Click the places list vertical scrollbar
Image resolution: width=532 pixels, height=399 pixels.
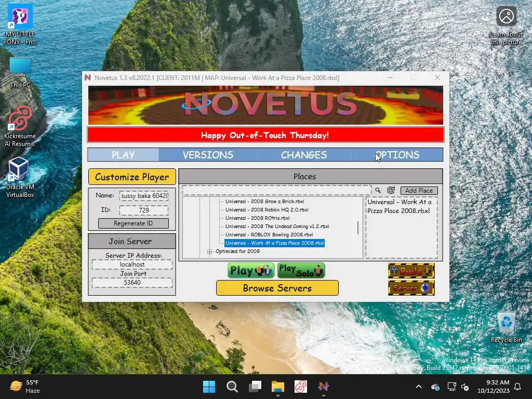(x=358, y=228)
